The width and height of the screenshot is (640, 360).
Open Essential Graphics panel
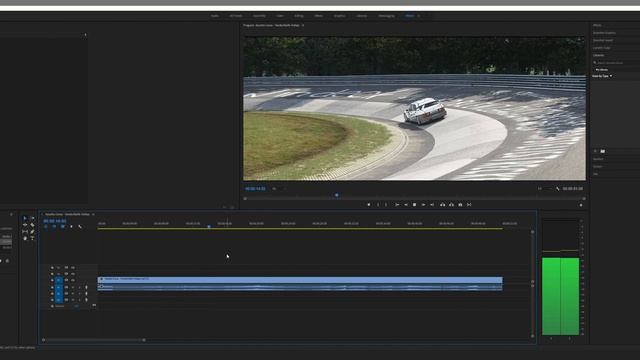click(x=604, y=33)
